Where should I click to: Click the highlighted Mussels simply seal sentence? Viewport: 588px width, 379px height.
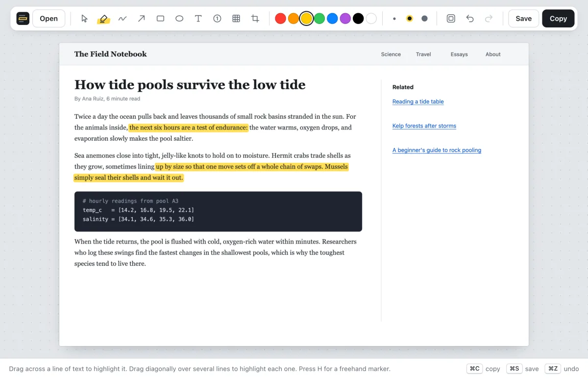[129, 177]
